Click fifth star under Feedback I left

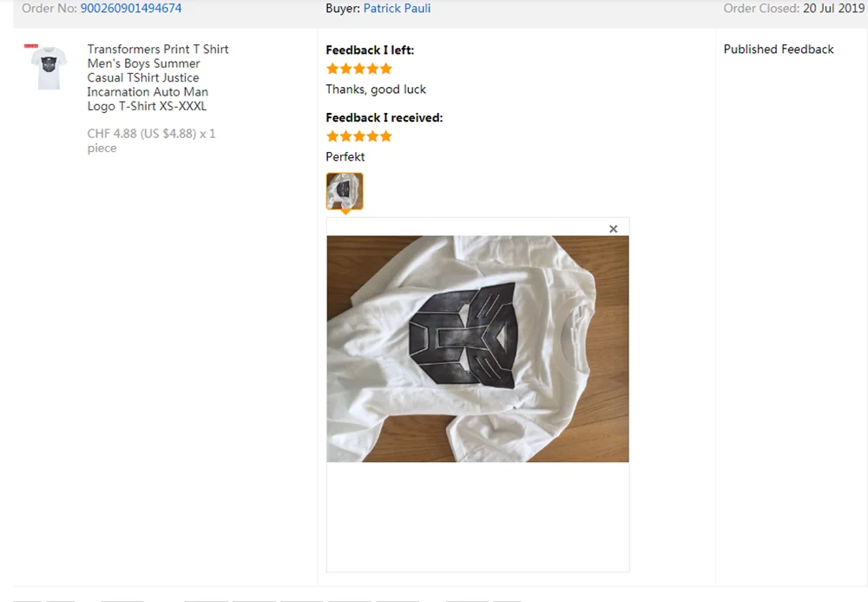(x=386, y=69)
